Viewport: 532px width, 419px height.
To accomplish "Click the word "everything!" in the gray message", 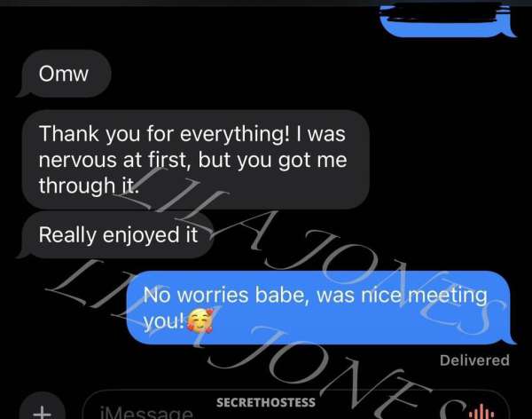I will point(235,134).
